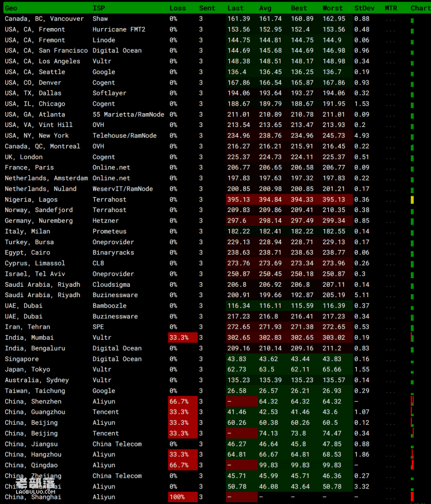The image size is (431, 504).
Task: Click the Avg column header
Action: pos(265,9)
